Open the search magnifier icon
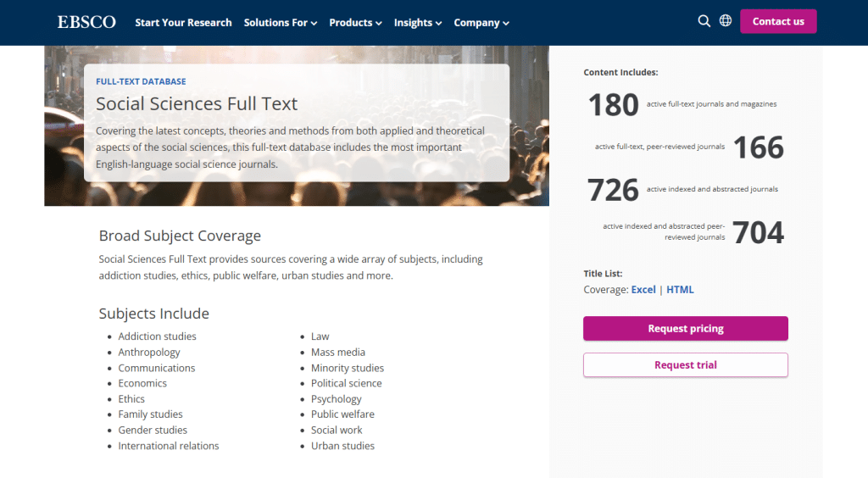Screen dimensions: 868x478 704,21
